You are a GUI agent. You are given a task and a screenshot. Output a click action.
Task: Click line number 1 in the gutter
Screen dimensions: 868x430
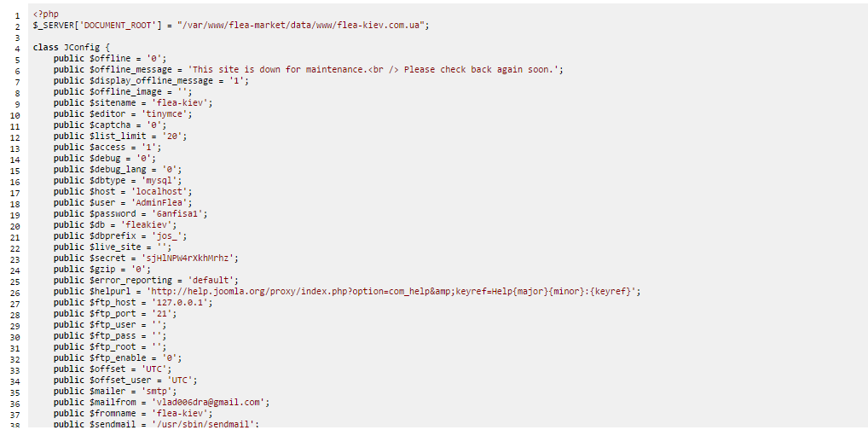[17, 15]
